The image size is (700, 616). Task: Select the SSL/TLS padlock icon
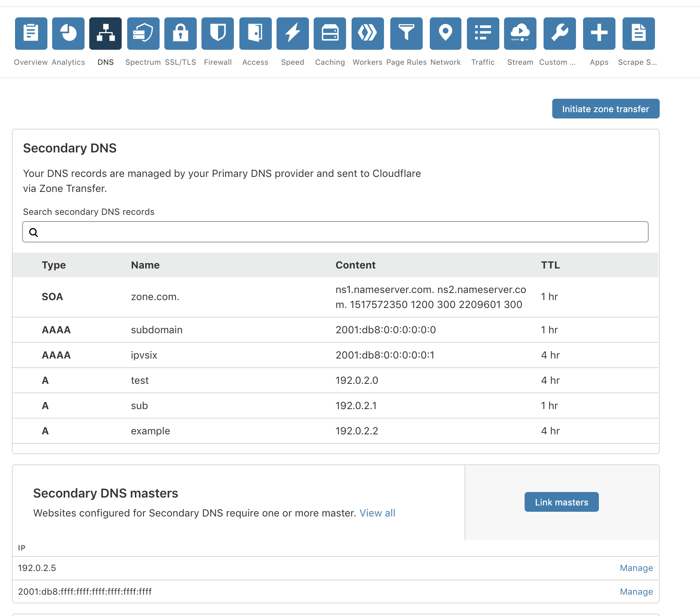pyautogui.click(x=181, y=34)
